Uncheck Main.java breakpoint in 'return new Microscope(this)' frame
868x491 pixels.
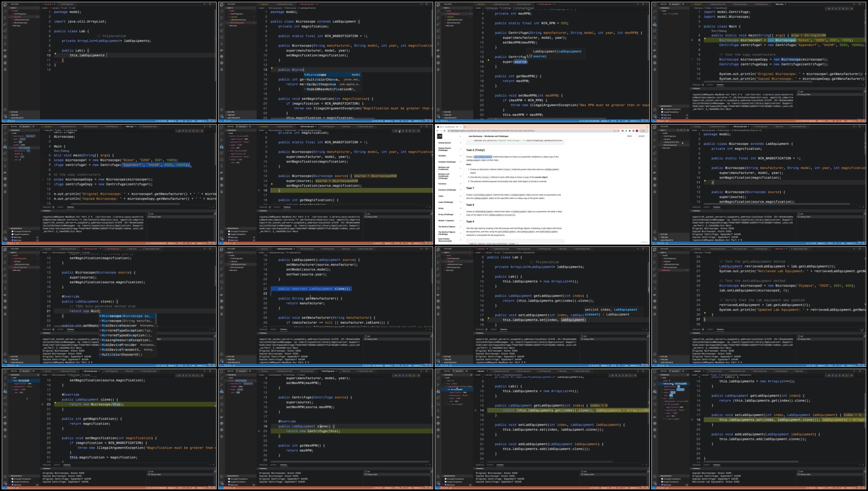point(13,485)
